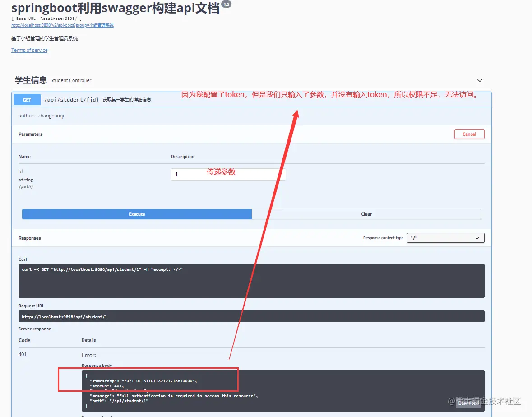
Task: Click the 1.0 version badge
Action: [227, 5]
